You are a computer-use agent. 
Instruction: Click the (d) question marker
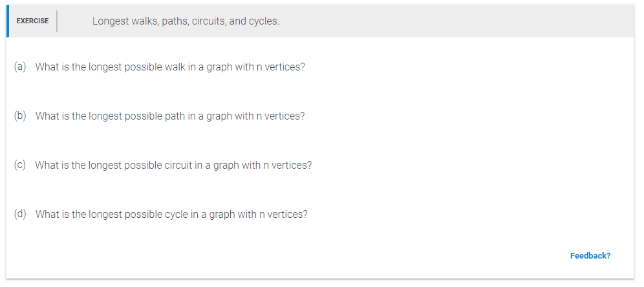20,214
